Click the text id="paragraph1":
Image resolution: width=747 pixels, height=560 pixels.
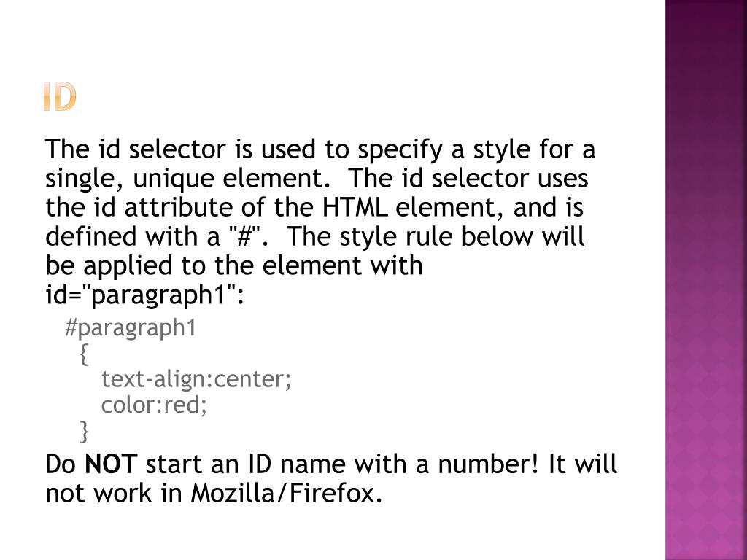(144, 295)
